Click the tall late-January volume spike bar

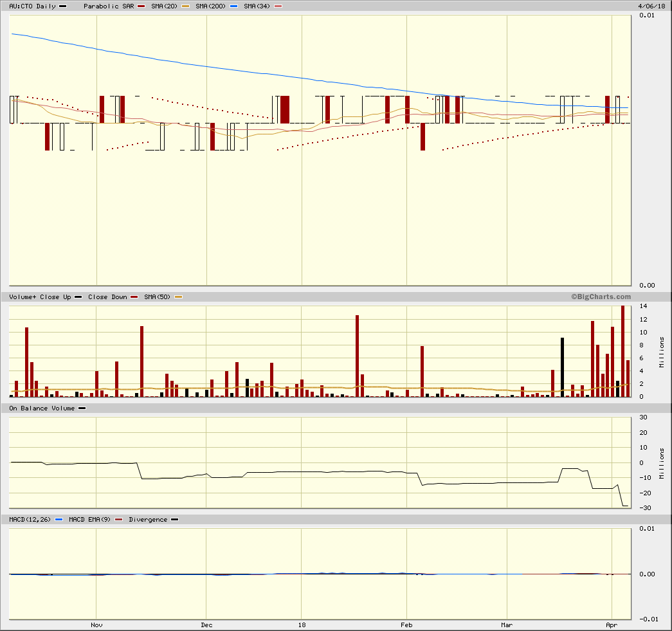click(357, 356)
